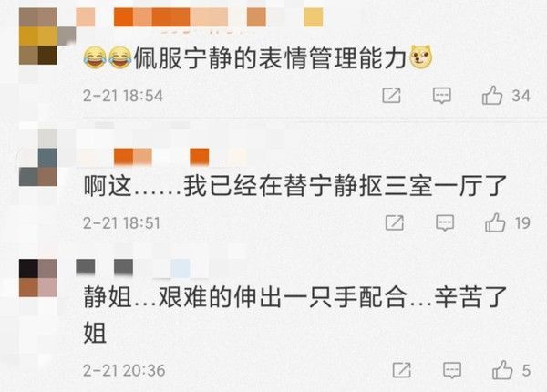Open the first commenter's username
The image size is (547, 392).
pos(199,17)
